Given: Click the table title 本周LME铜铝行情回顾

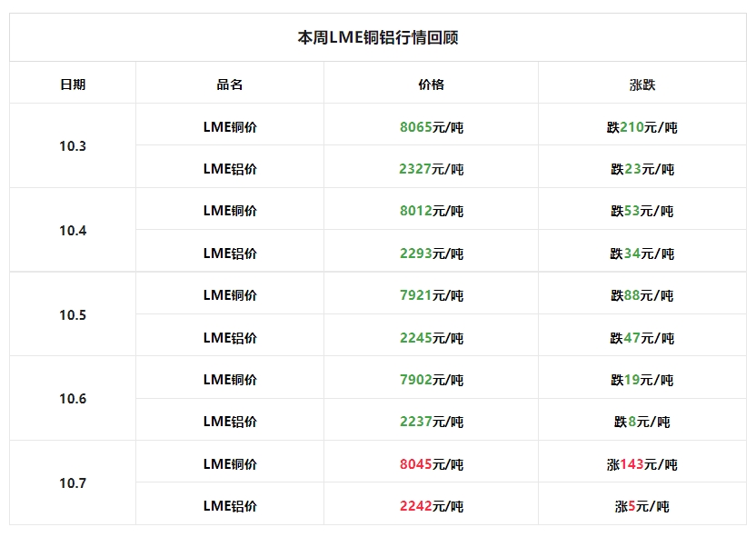Looking at the screenshot, I should click(377, 38).
